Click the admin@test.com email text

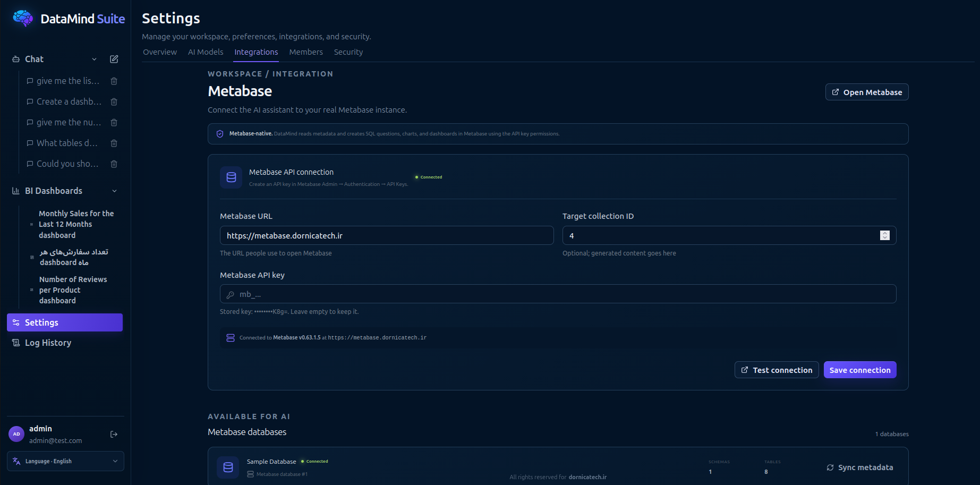tap(56, 440)
